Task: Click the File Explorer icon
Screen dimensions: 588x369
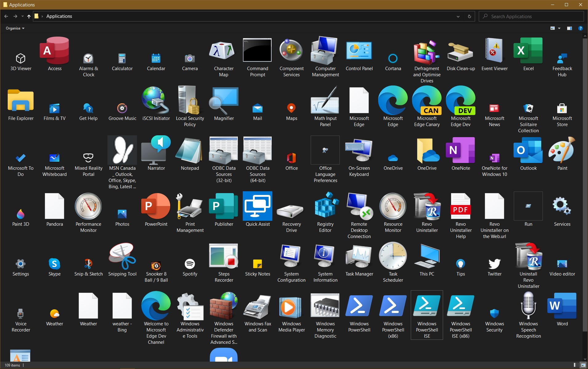Action: pyautogui.click(x=21, y=100)
